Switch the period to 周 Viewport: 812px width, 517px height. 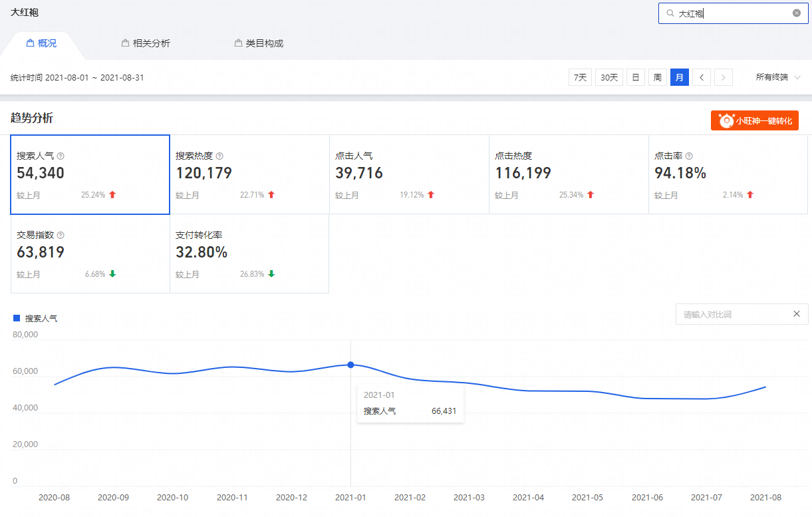[x=657, y=77]
